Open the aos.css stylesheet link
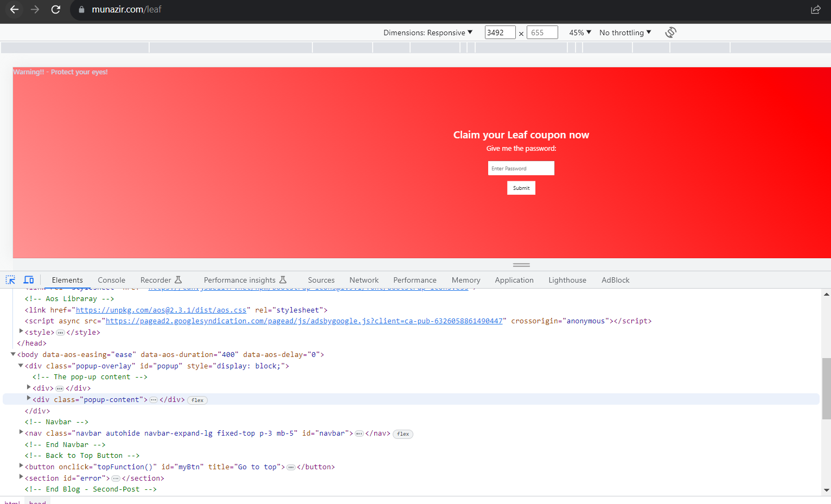 [x=162, y=309]
